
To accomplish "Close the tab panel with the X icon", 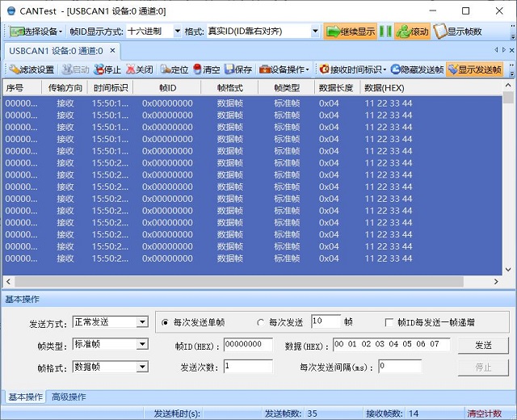I will coord(511,50).
